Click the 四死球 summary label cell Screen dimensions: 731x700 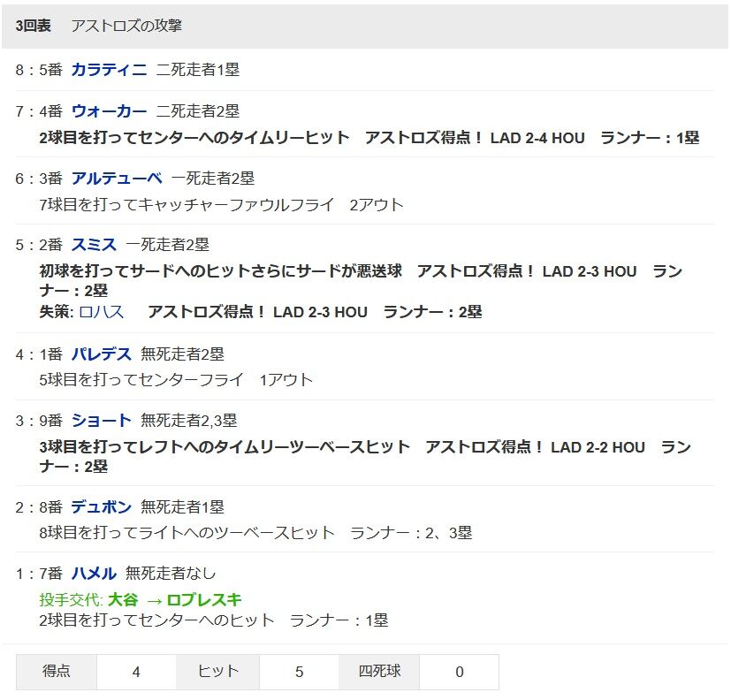(x=379, y=672)
